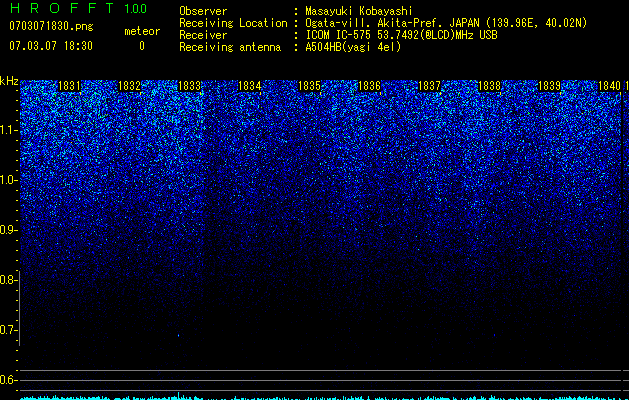Click the Ogata-vill. Akita-Pref. JAPAN location text
629x400 pixels.
[446, 23]
